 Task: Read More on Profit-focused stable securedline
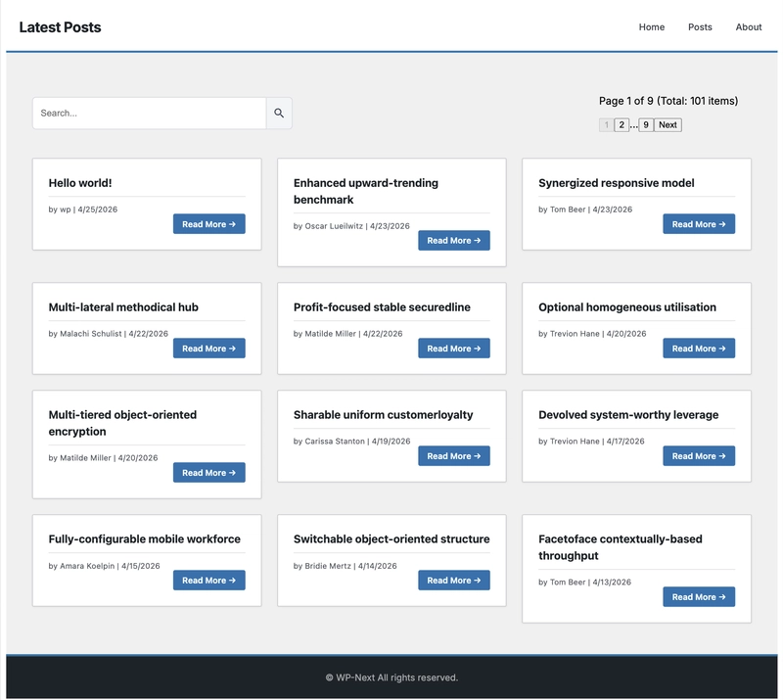coord(454,349)
